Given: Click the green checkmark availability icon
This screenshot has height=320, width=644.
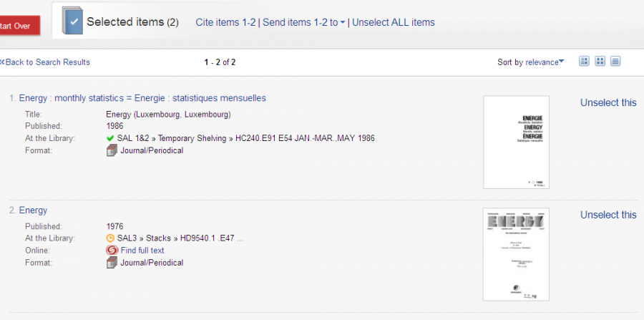Looking at the screenshot, I should point(110,138).
